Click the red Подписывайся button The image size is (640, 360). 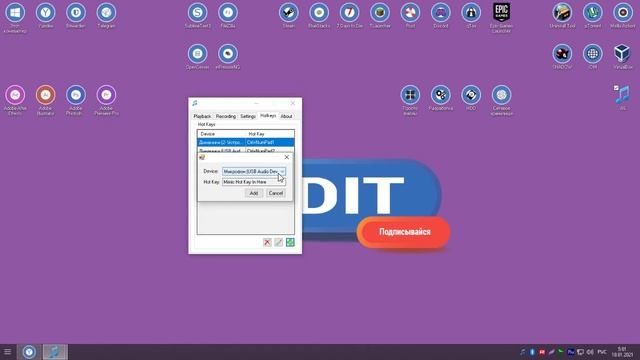[x=404, y=232]
